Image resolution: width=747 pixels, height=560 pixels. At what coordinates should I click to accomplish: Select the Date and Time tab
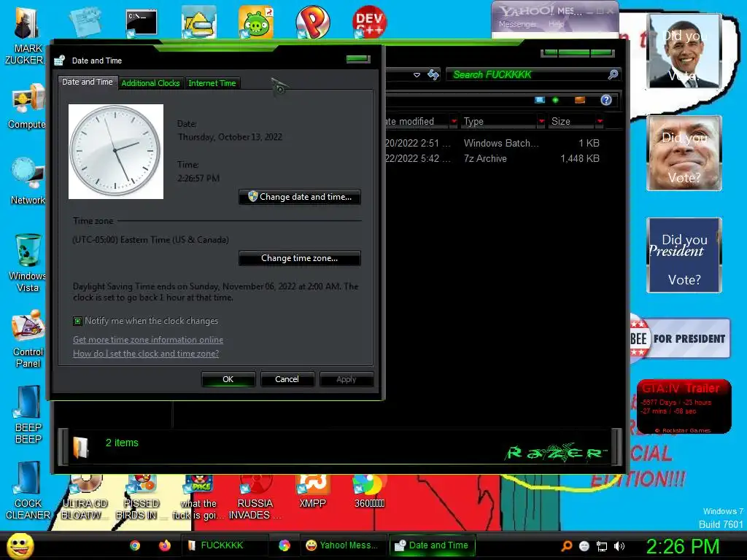(88, 82)
